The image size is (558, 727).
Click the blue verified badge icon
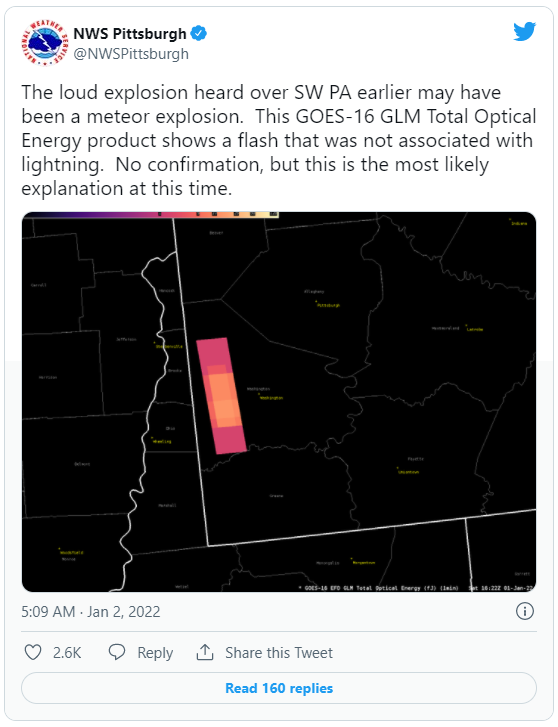[199, 33]
